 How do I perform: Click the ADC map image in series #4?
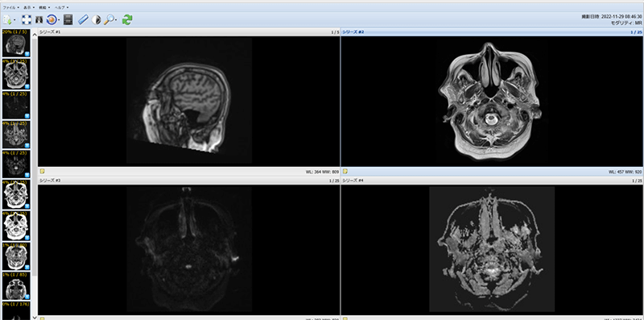pyautogui.click(x=492, y=249)
